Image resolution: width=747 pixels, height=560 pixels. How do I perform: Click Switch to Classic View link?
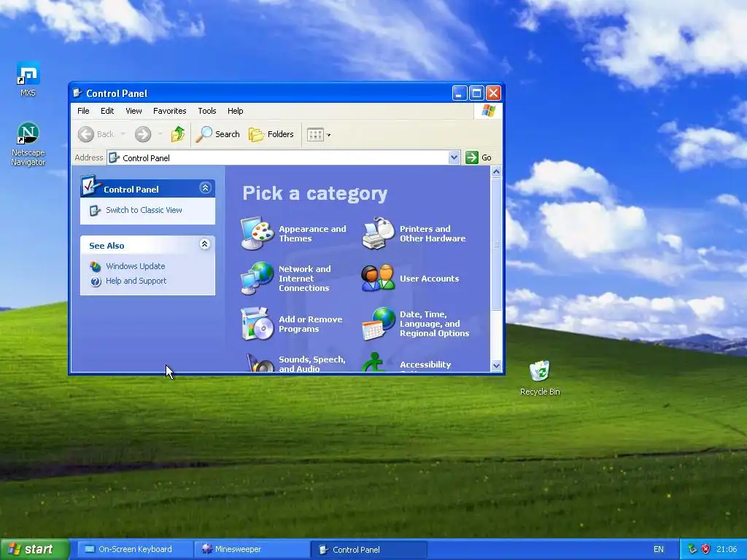(144, 210)
